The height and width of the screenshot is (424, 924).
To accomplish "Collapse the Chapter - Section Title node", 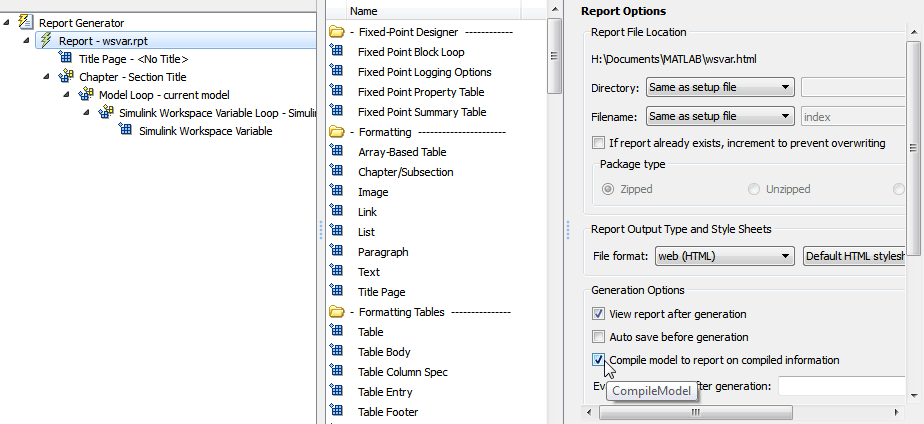I will click(x=47, y=77).
